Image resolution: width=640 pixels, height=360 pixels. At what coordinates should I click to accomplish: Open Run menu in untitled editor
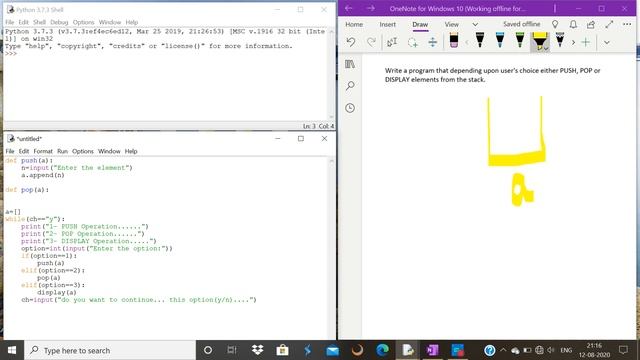click(62, 151)
